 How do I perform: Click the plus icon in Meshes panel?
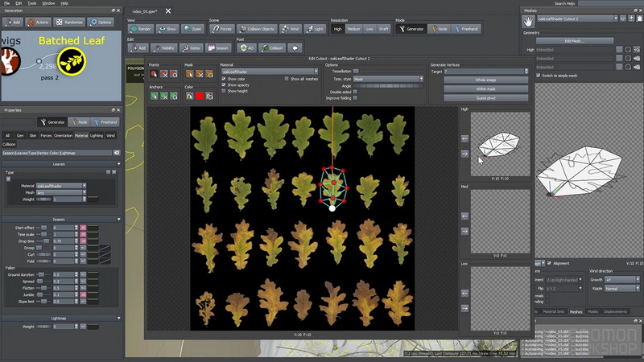631,19
